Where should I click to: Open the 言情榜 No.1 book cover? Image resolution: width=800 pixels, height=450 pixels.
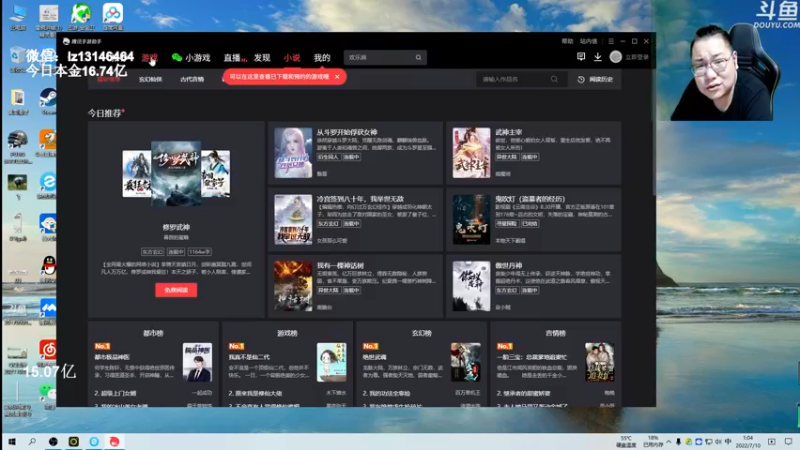(x=599, y=362)
